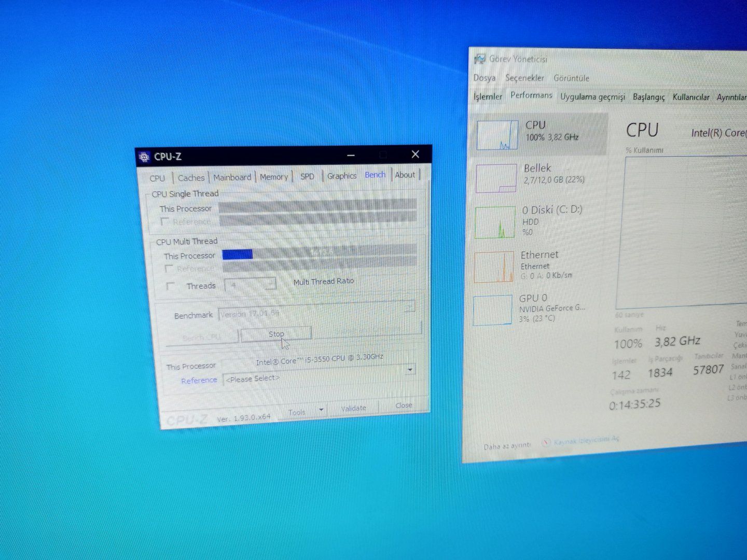Click the 3,82 GHz Hız value below the graph
The width and height of the screenshot is (747, 560).
(677, 341)
